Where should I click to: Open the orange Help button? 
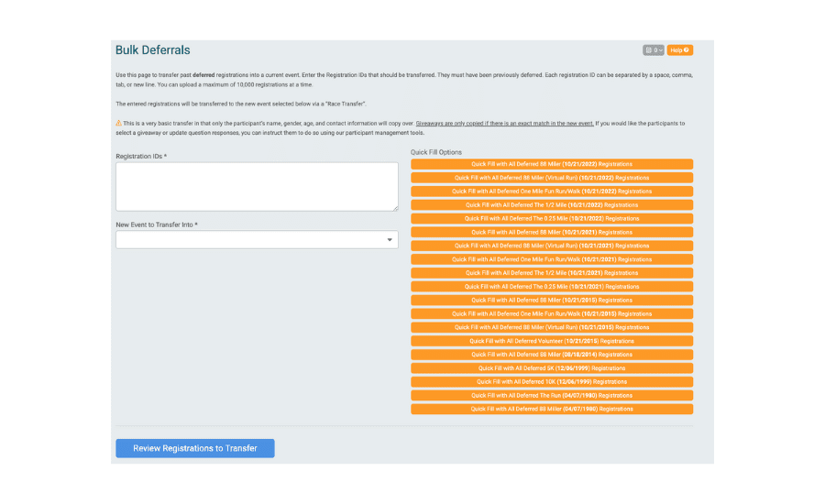pyautogui.click(x=680, y=50)
